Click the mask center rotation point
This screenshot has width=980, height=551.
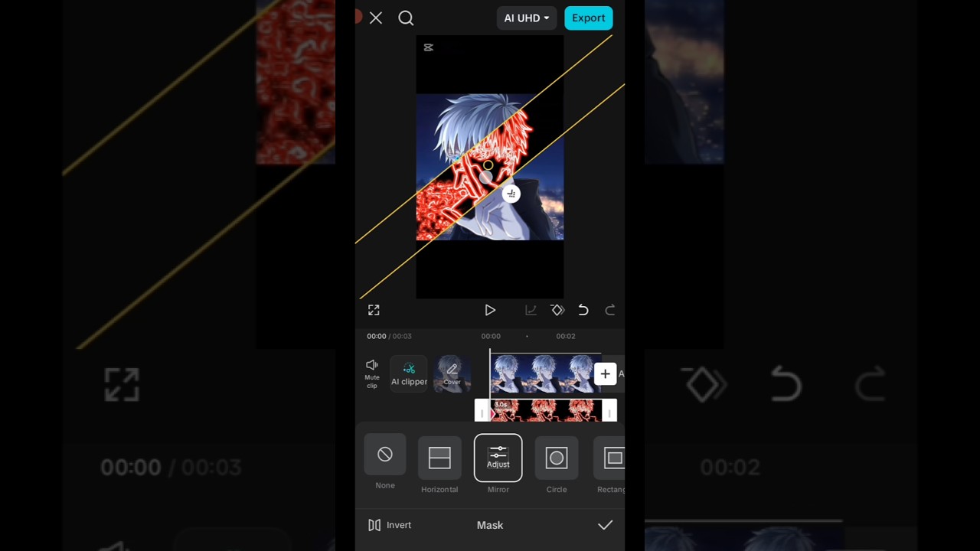coord(488,165)
